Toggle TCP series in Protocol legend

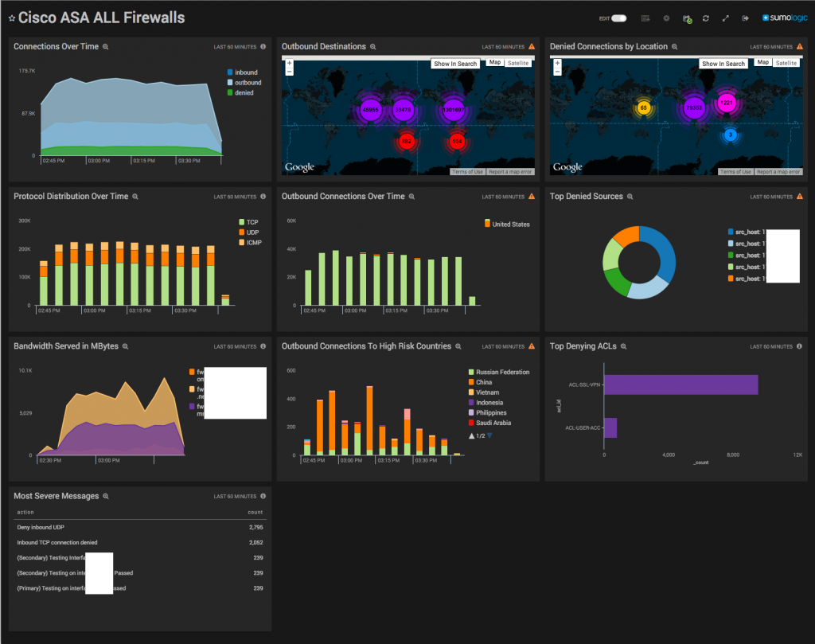[x=248, y=222]
